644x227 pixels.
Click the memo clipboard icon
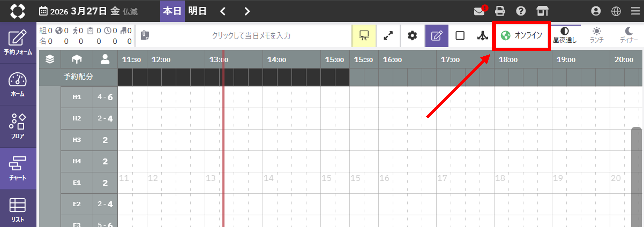(x=145, y=35)
